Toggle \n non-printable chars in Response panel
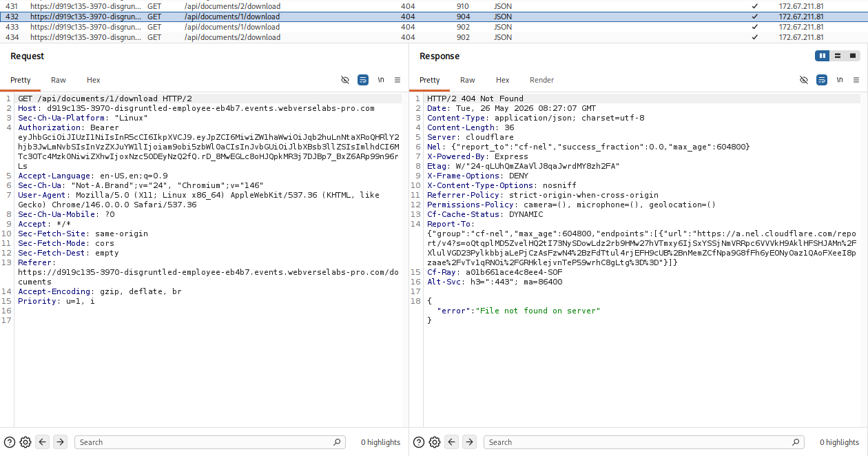 coord(840,80)
